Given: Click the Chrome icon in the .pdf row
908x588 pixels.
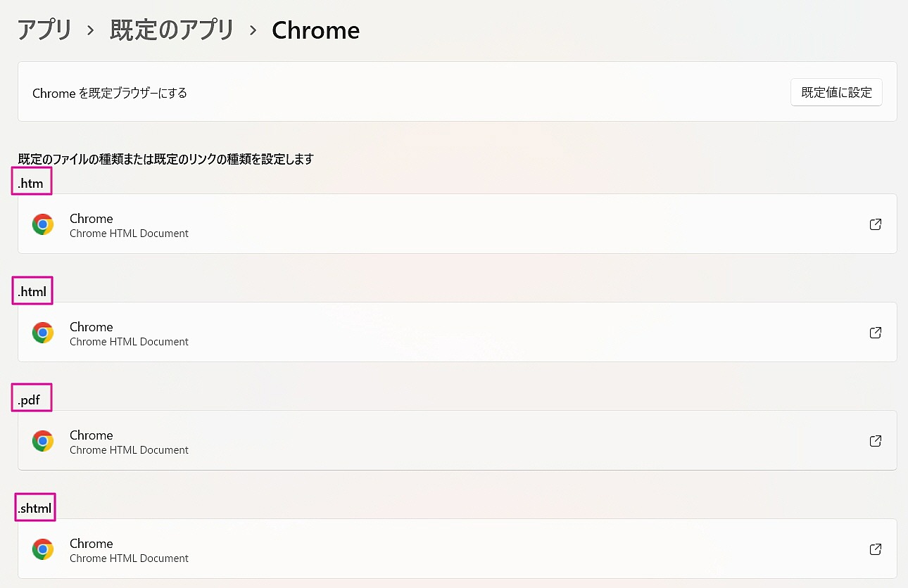Looking at the screenshot, I should pyautogui.click(x=43, y=441).
